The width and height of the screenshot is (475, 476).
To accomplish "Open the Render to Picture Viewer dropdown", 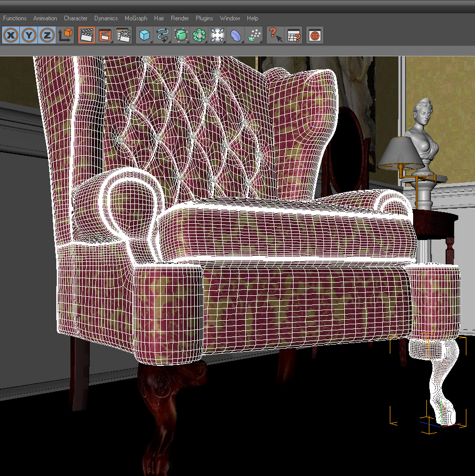I will pyautogui.click(x=105, y=35).
